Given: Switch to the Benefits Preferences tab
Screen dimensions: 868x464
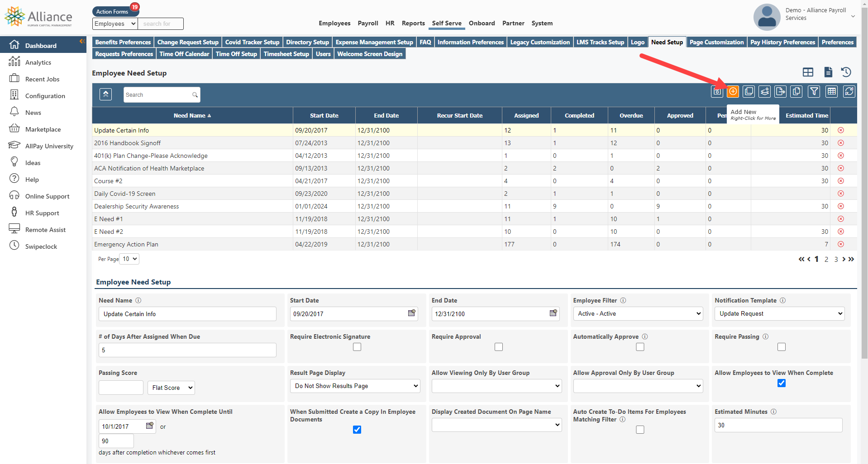Looking at the screenshot, I should click(123, 42).
